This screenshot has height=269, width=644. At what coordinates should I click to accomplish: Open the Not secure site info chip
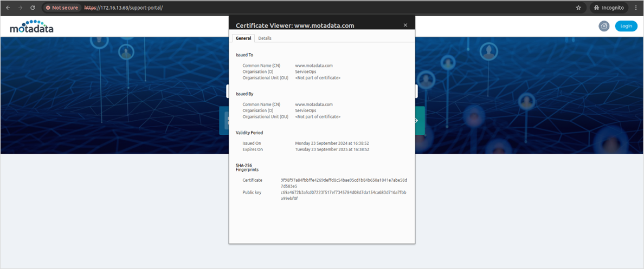[x=62, y=8]
